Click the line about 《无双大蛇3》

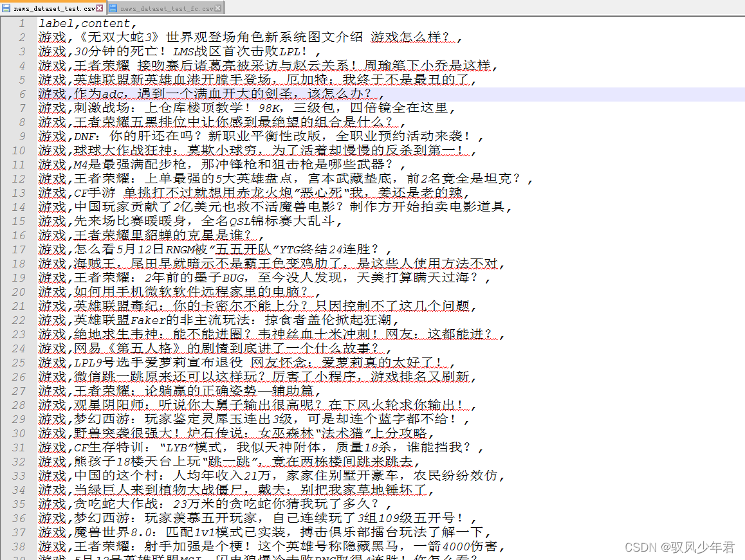[x=250, y=37]
